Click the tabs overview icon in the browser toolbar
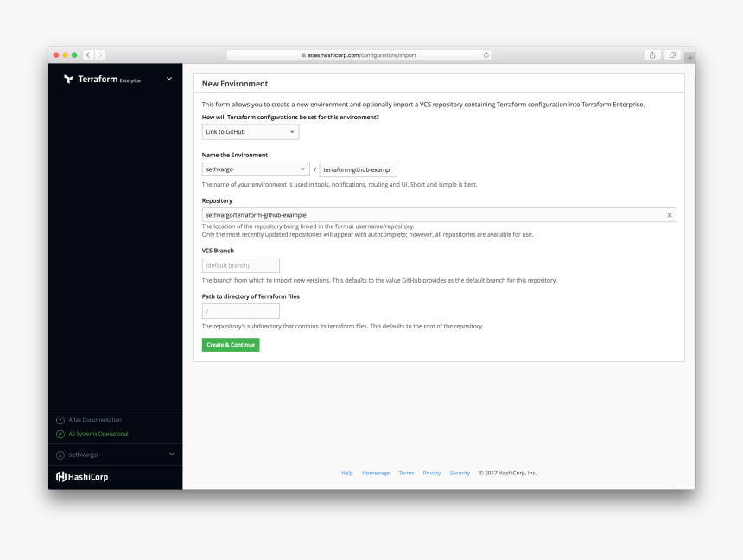 click(672, 54)
